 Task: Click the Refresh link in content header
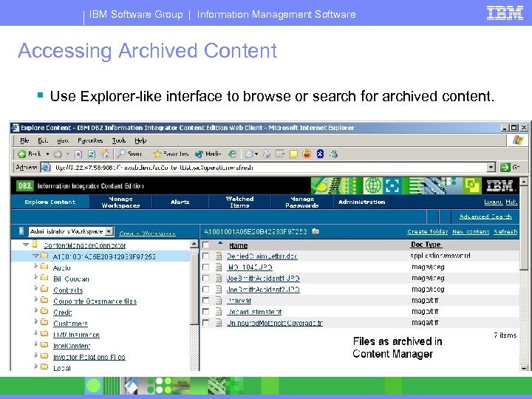click(505, 232)
